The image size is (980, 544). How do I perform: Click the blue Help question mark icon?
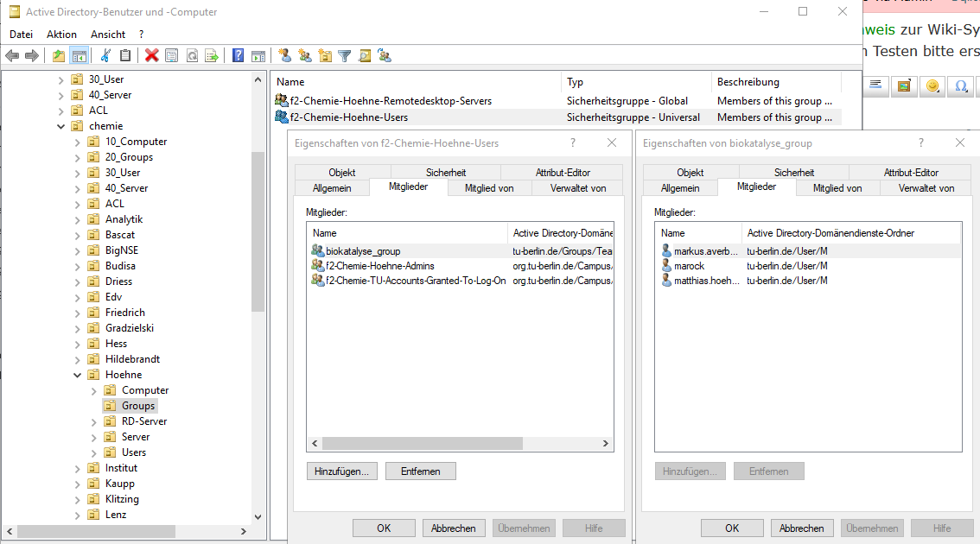[239, 55]
